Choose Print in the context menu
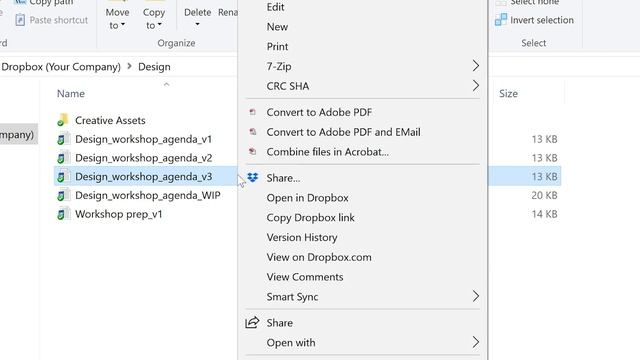Image resolution: width=640 pixels, height=360 pixels. (277, 47)
